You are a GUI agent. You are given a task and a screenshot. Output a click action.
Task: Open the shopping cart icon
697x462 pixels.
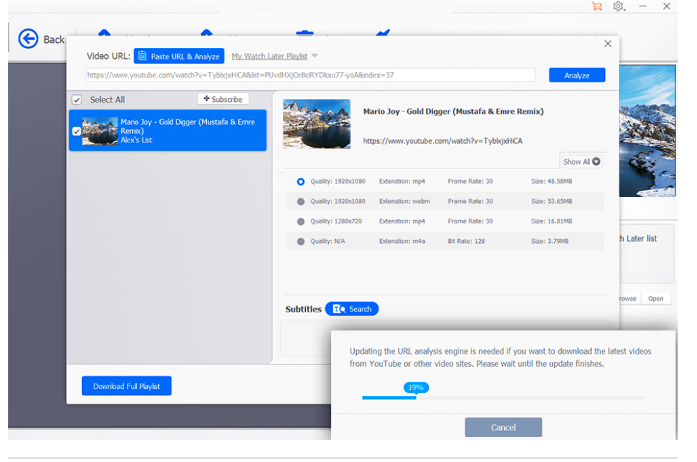597,6
